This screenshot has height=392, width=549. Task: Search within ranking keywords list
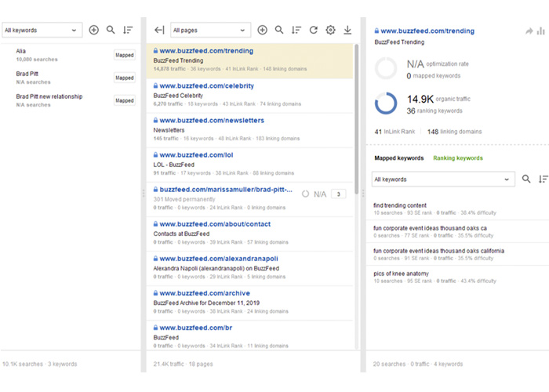[x=526, y=180]
